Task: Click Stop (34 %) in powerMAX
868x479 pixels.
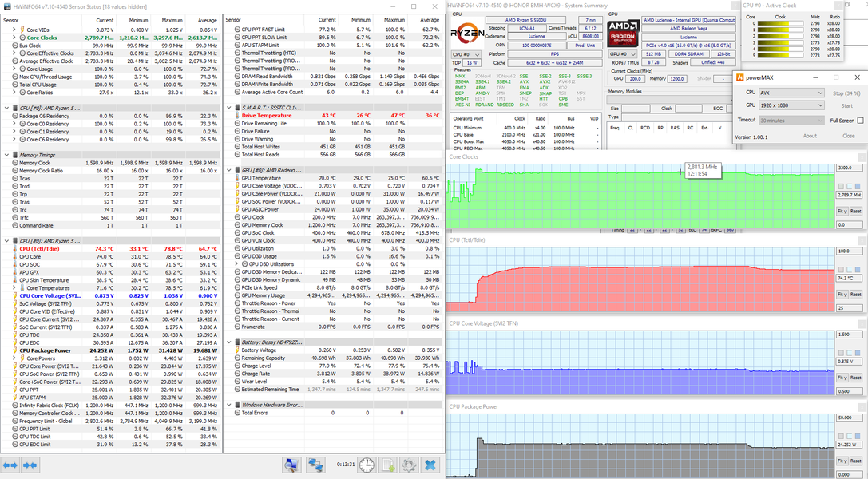Action: click(846, 93)
